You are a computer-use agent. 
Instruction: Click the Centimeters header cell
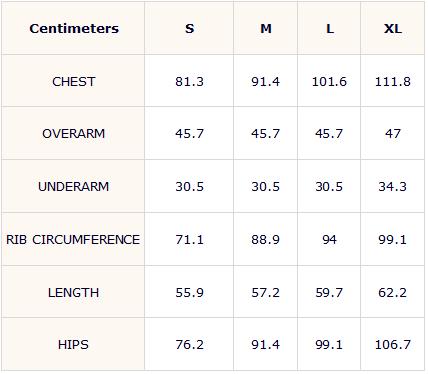click(x=74, y=28)
